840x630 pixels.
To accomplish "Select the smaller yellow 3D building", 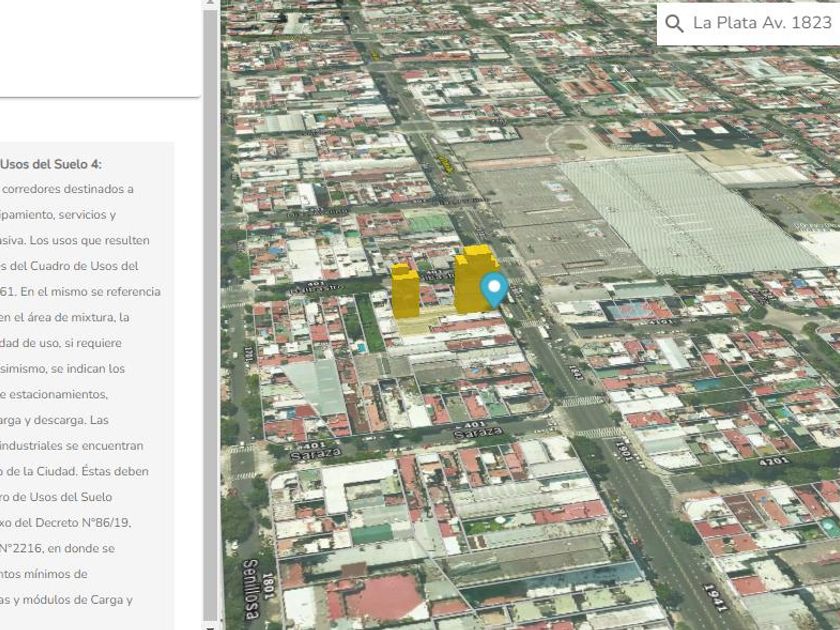I will coord(405,290).
